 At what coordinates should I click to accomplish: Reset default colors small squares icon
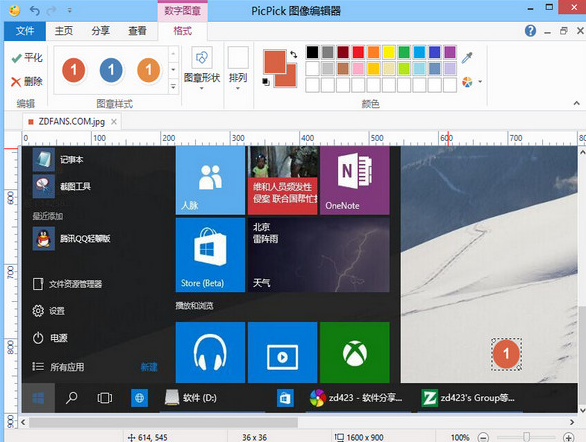266,81
